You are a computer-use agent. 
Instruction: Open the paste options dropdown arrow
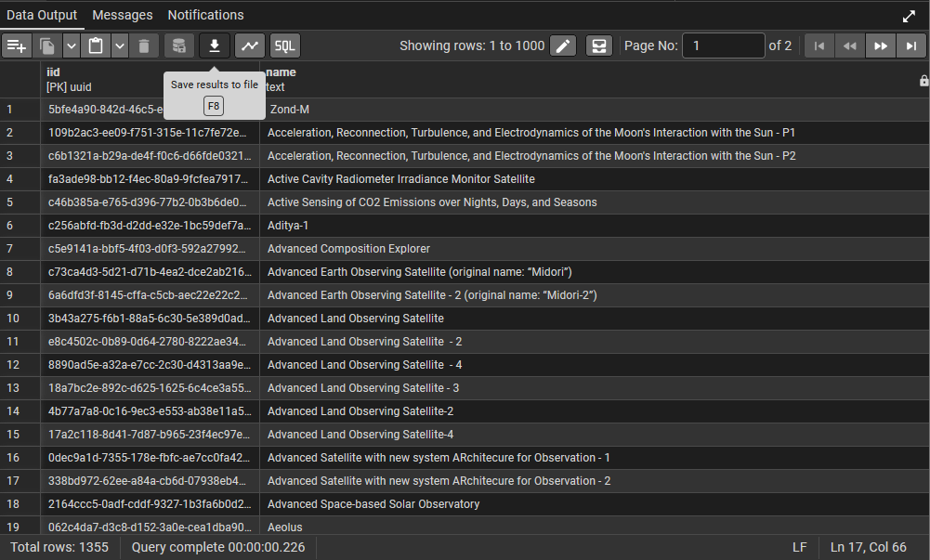point(120,46)
